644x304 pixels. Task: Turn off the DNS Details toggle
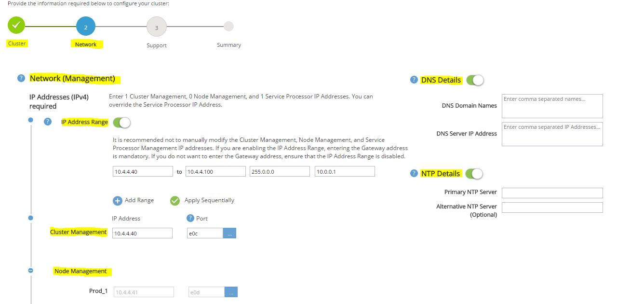point(475,79)
